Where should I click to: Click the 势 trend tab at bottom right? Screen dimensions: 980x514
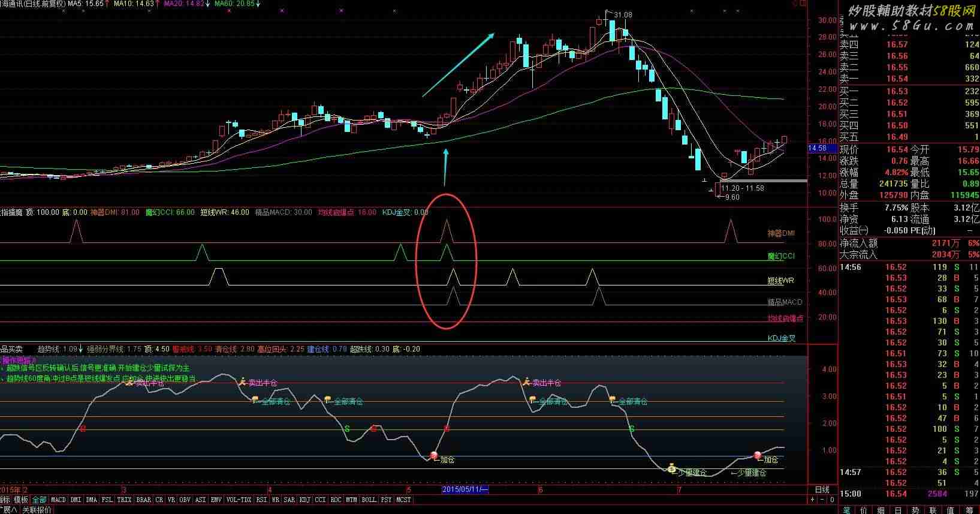(916, 510)
